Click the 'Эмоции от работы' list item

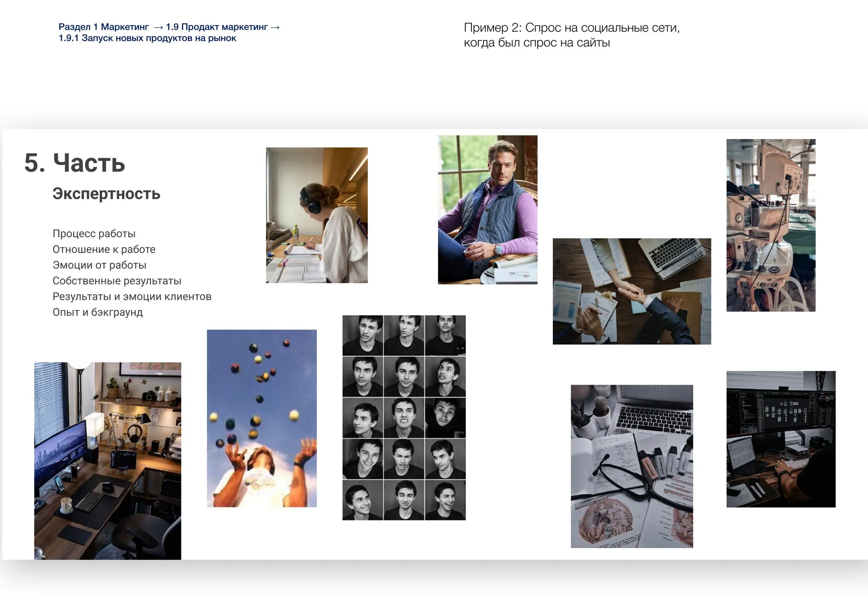coord(99,265)
